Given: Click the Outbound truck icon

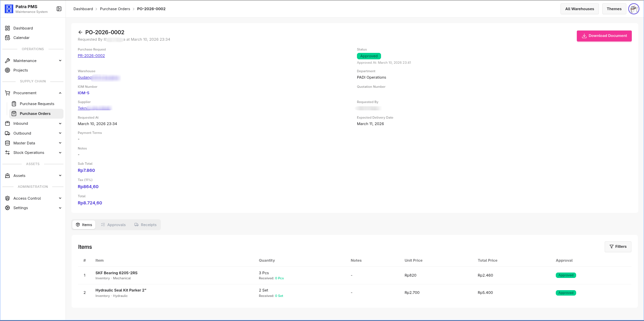Looking at the screenshot, I should [7, 133].
